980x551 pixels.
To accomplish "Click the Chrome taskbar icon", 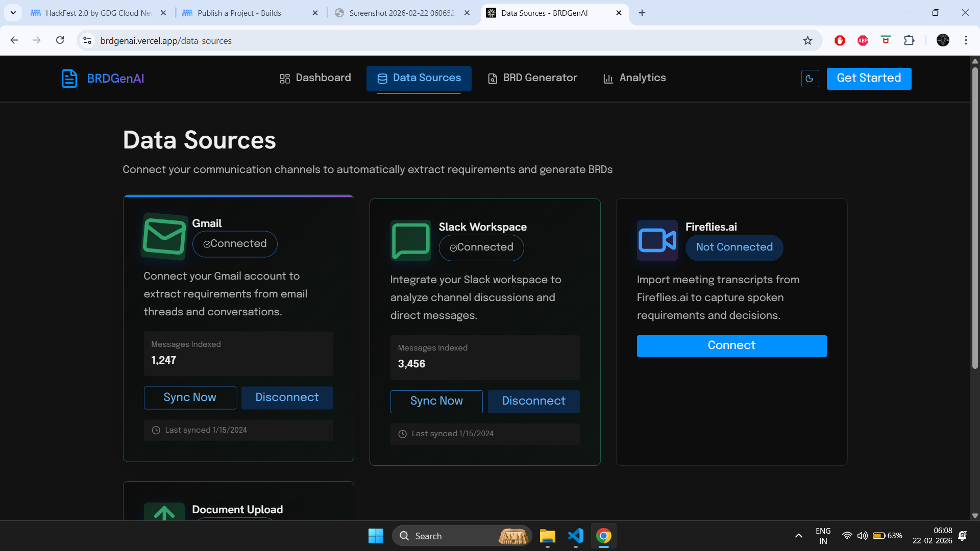I will [604, 536].
